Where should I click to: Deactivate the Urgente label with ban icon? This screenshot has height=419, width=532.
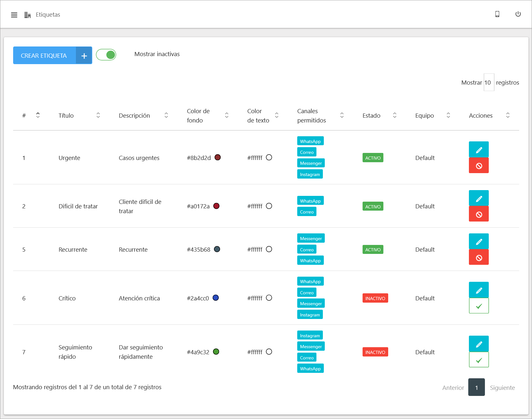point(479,166)
